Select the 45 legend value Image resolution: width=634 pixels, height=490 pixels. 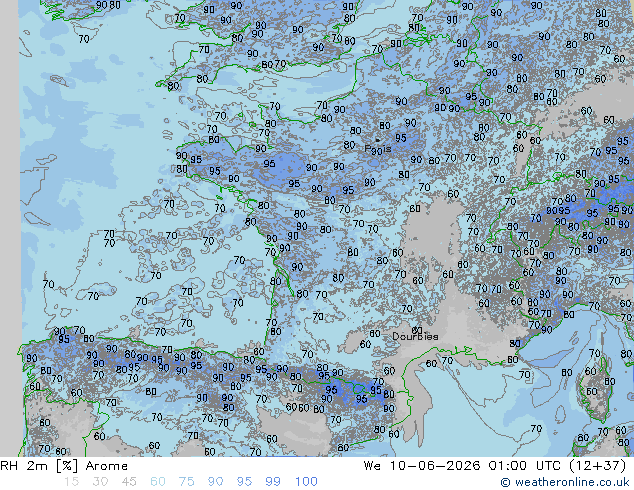click(x=129, y=482)
